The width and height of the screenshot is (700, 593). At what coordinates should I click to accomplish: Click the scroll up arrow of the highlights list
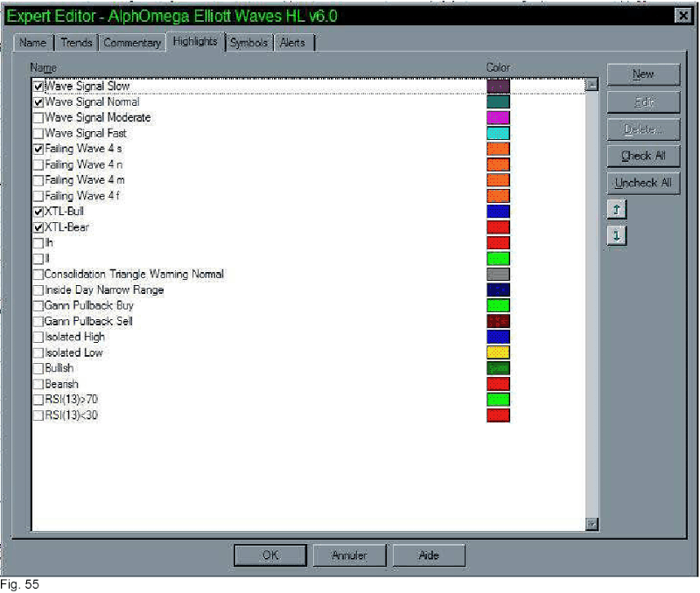pyautogui.click(x=592, y=84)
